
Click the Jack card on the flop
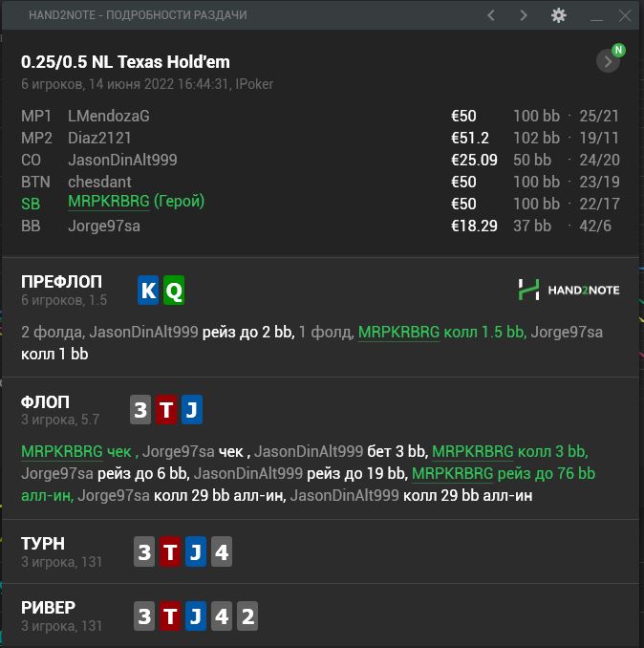(192, 410)
